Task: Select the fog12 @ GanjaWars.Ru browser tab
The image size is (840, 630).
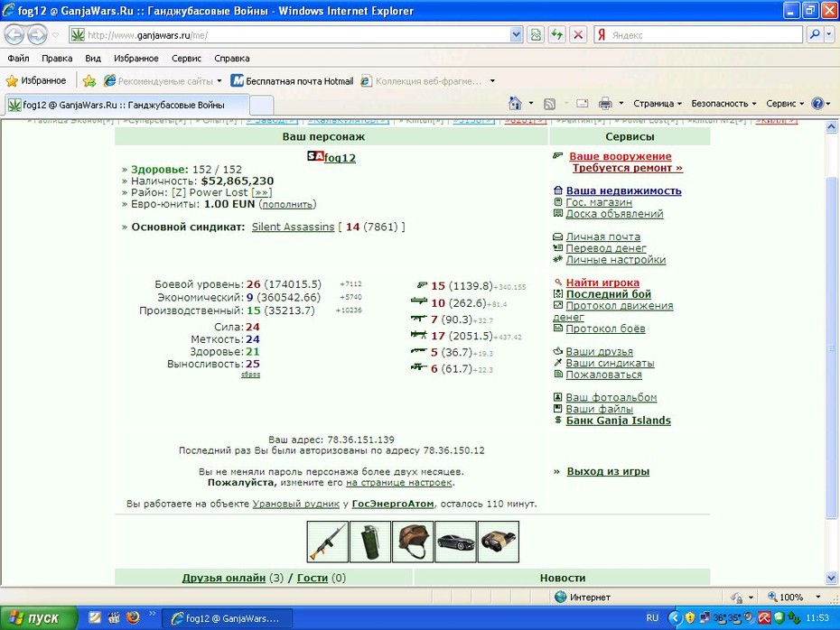Action: [x=127, y=105]
